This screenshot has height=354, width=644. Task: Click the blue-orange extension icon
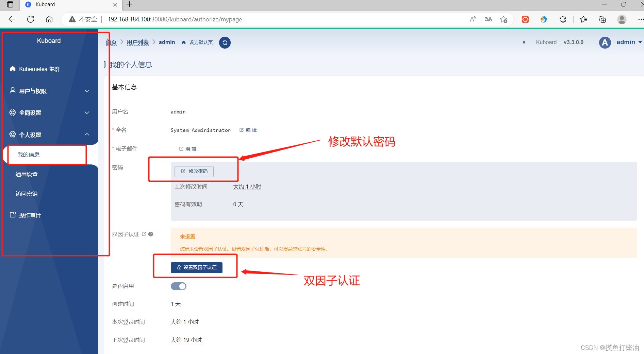tap(544, 19)
